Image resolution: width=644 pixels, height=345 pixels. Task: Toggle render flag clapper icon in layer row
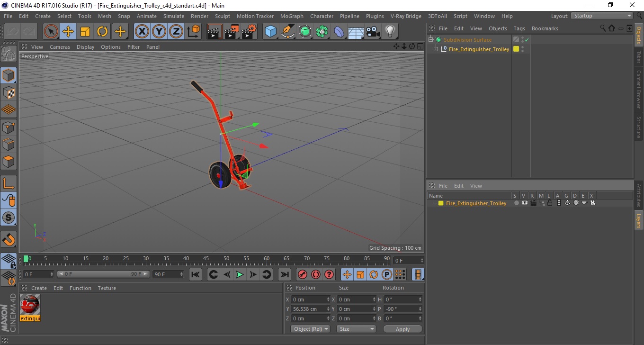click(534, 203)
